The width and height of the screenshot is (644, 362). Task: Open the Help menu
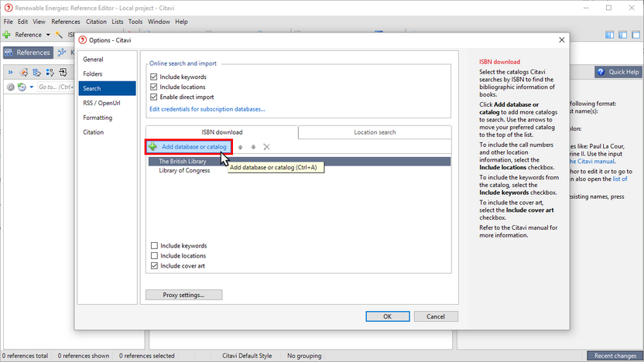coord(181,22)
